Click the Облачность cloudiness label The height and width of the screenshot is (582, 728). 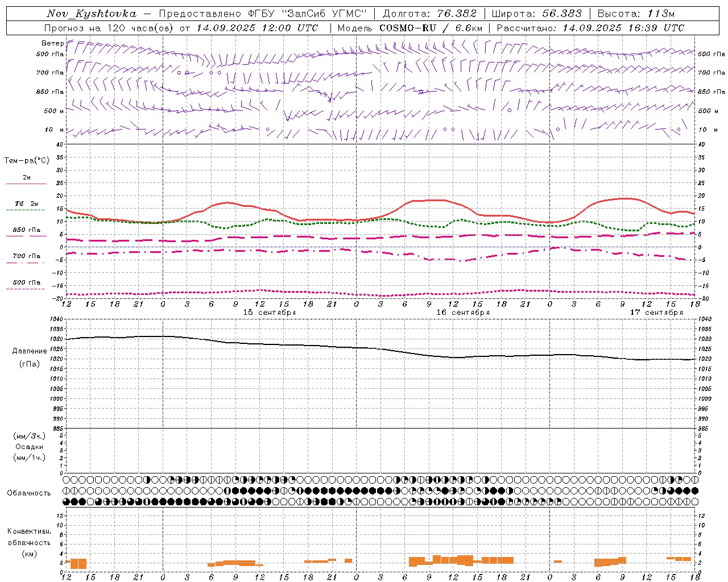click(x=29, y=493)
